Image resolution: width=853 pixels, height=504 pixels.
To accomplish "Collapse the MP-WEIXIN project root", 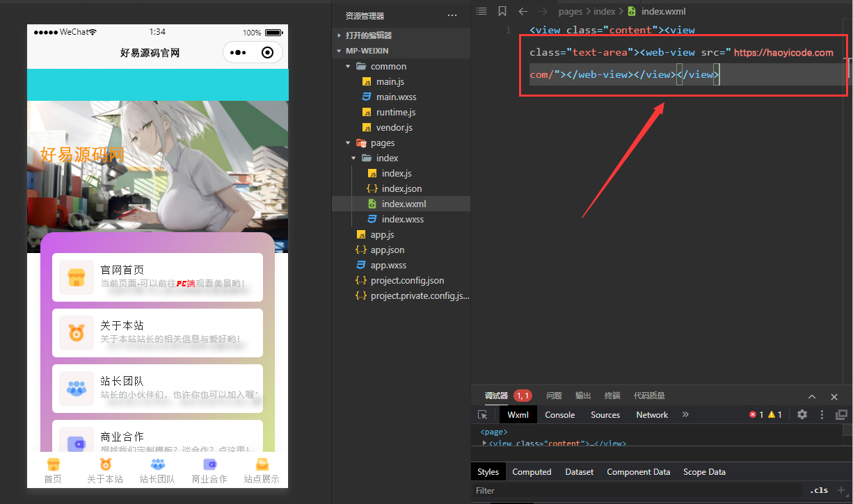I will point(339,51).
